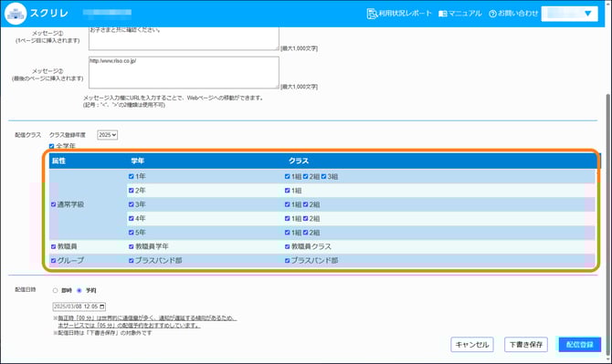Toggle the ブラスバンド部 checkbox in the 学年 column

[132, 260]
